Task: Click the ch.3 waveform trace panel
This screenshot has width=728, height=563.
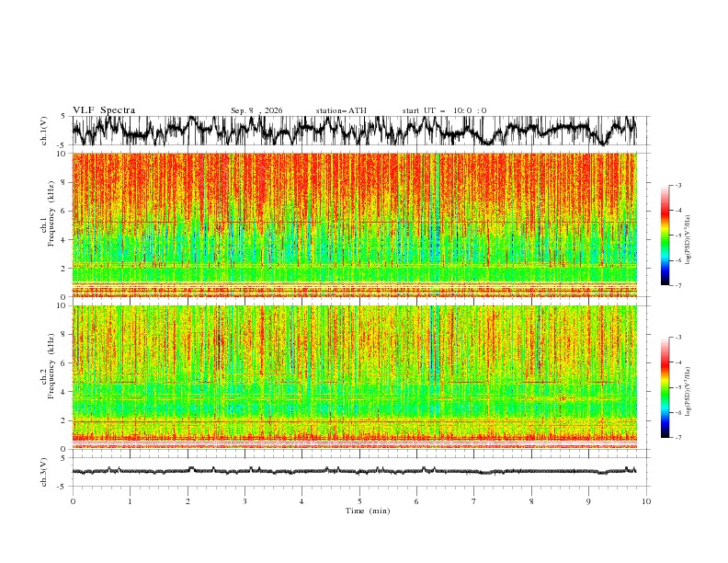Action: pyautogui.click(x=354, y=472)
